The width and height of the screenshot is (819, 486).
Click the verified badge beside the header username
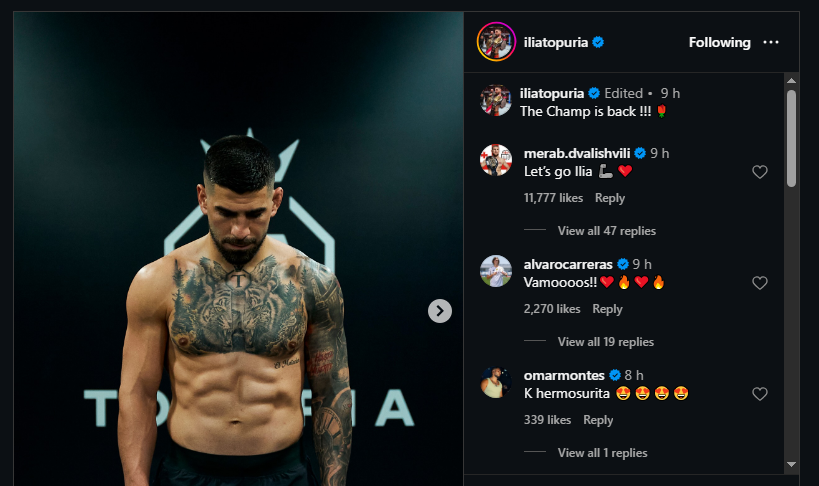click(598, 43)
